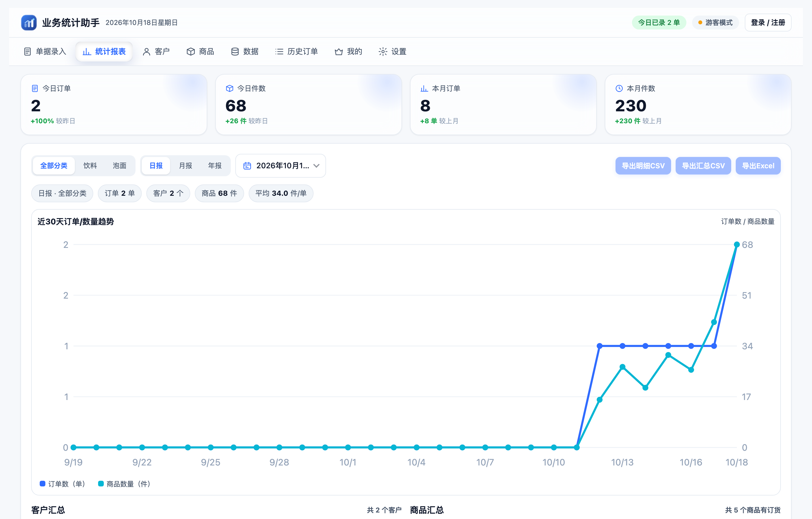Select the 泡面 category filter
The height and width of the screenshot is (519, 812).
119,166
